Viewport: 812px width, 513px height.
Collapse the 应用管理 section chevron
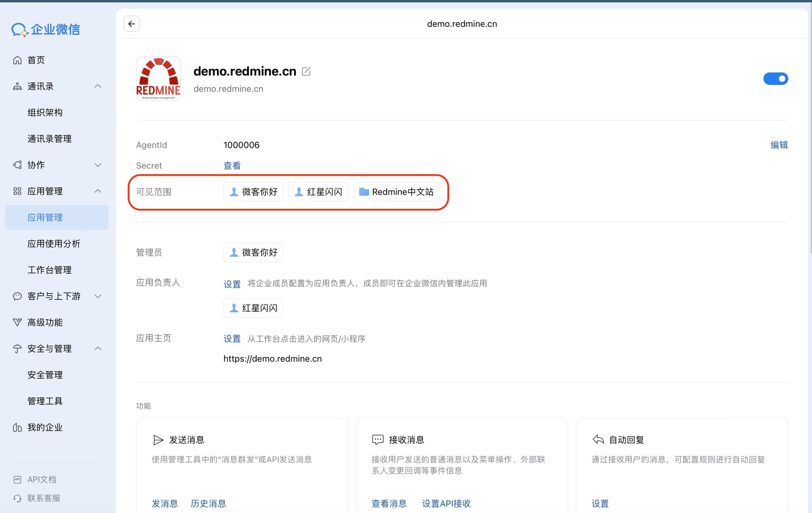point(98,191)
